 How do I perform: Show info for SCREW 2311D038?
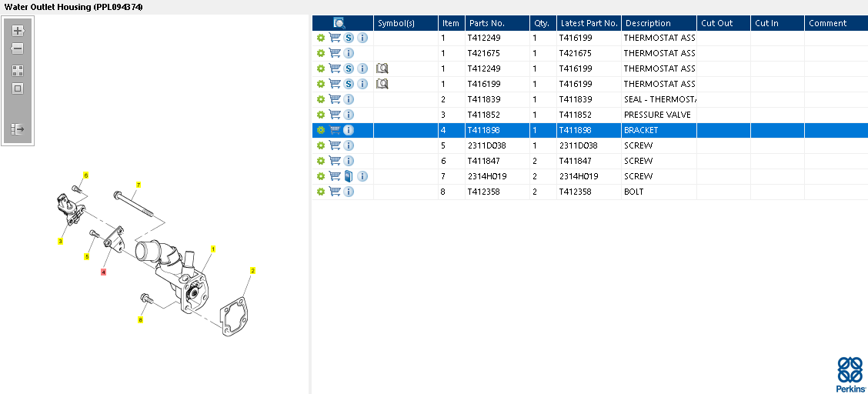pos(349,145)
